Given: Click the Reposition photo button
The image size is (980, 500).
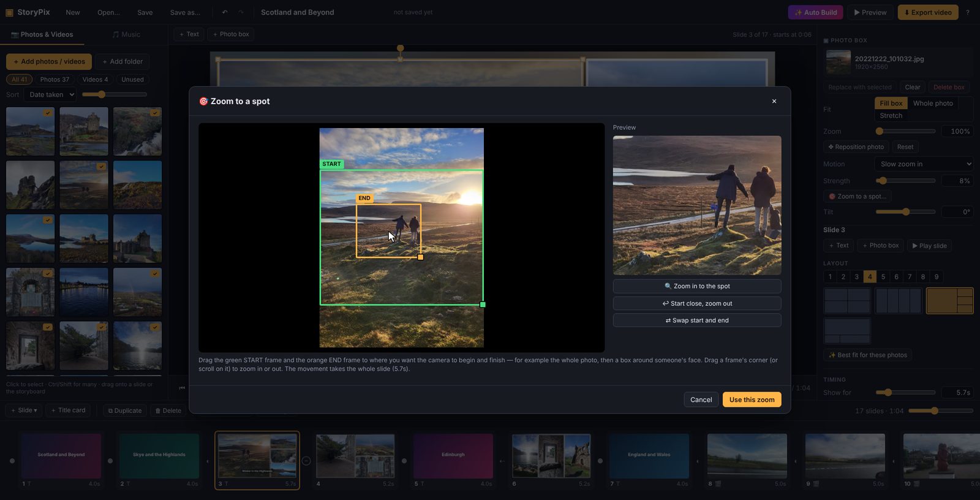Looking at the screenshot, I should 856,147.
